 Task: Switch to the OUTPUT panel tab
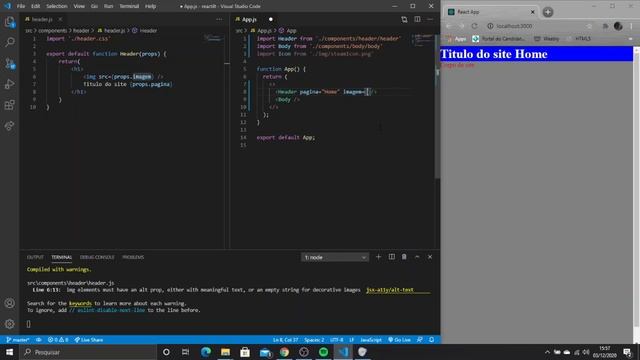point(35,257)
